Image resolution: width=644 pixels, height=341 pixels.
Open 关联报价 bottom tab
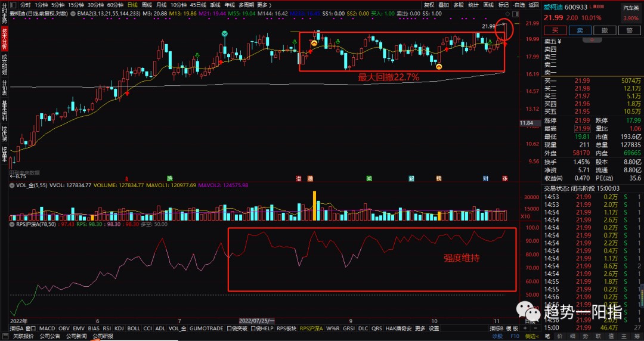(x=23, y=336)
